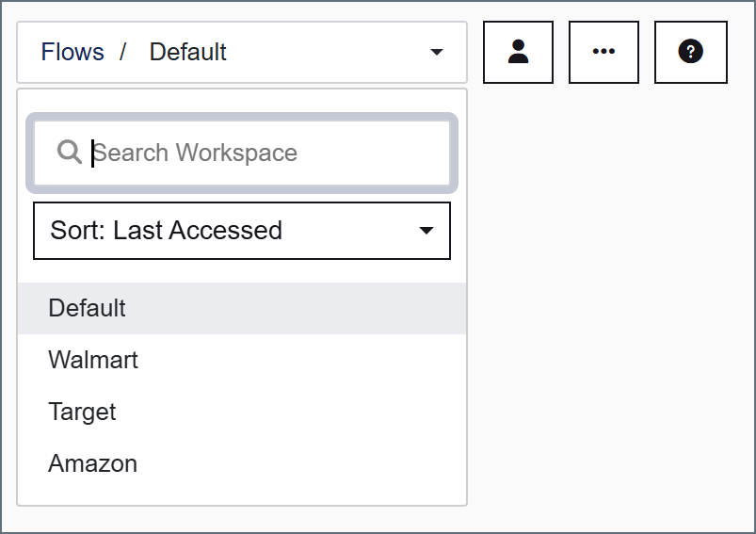The width and height of the screenshot is (756, 534).
Task: Open the user profile icon button
Action: pos(518,52)
